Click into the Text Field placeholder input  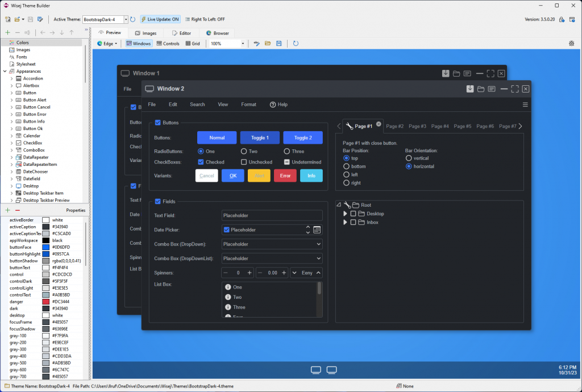point(272,215)
